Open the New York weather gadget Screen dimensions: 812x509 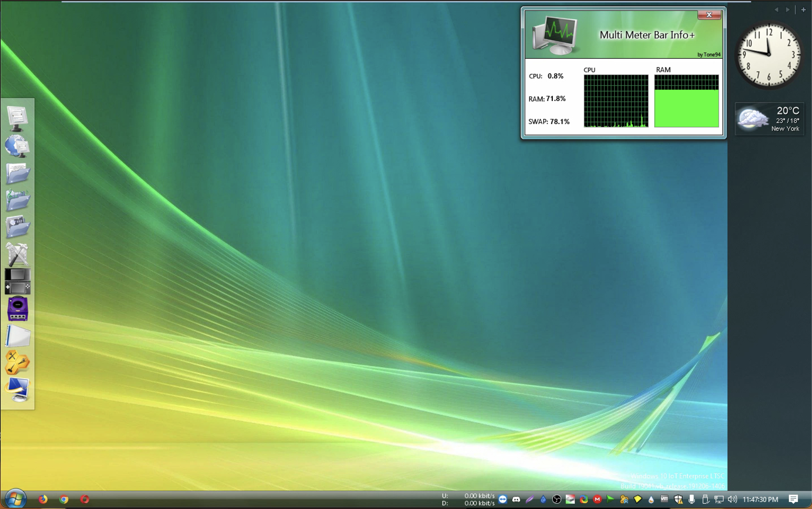coord(769,119)
